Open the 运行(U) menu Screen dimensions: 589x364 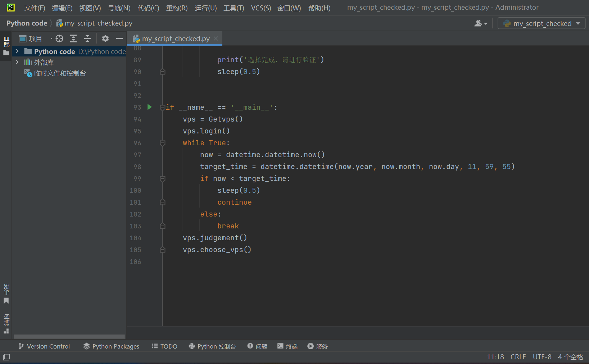[205, 8]
